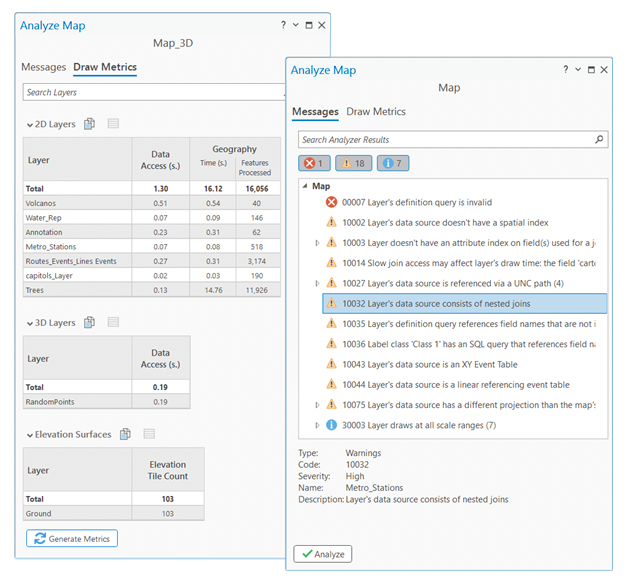This screenshot has width=632, height=587.
Task: Open help in the back Map_3D pane
Action: click(283, 25)
